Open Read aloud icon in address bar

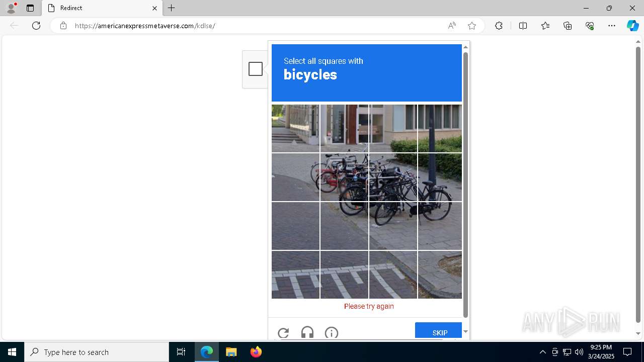(x=452, y=26)
